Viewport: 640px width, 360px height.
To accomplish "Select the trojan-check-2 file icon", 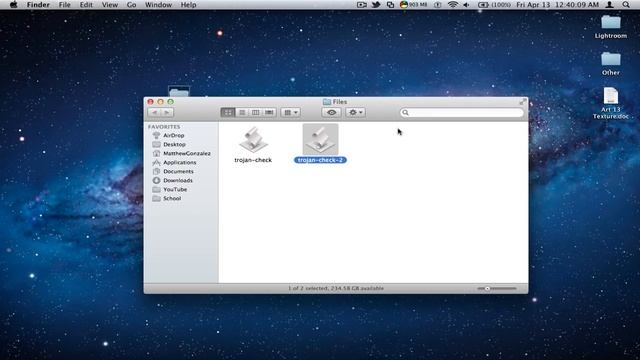I will (x=320, y=140).
